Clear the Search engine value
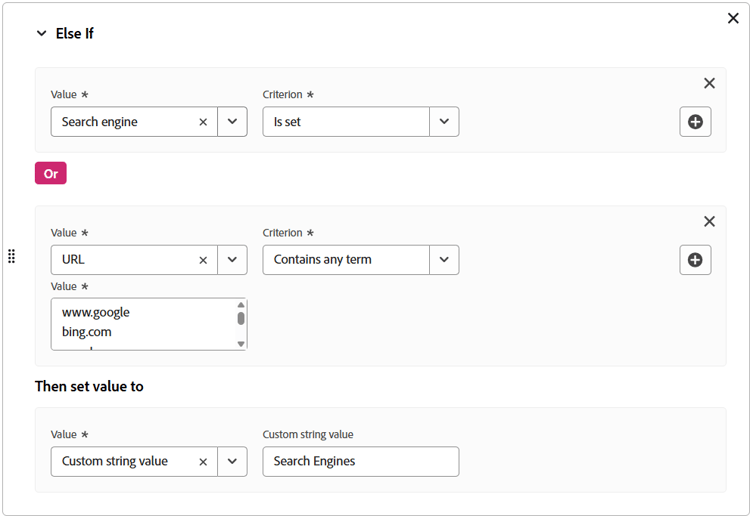 (x=203, y=122)
